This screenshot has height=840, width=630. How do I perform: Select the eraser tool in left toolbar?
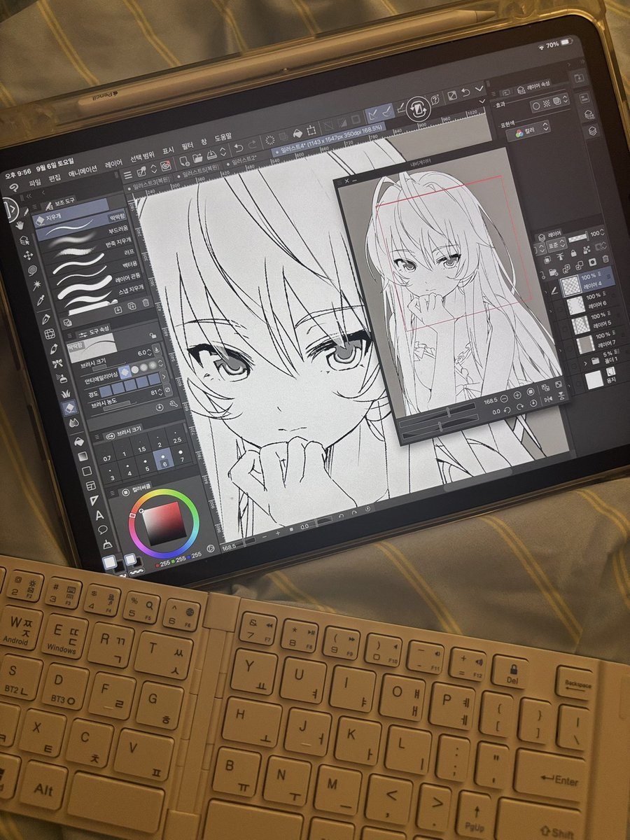pyautogui.click(x=70, y=407)
